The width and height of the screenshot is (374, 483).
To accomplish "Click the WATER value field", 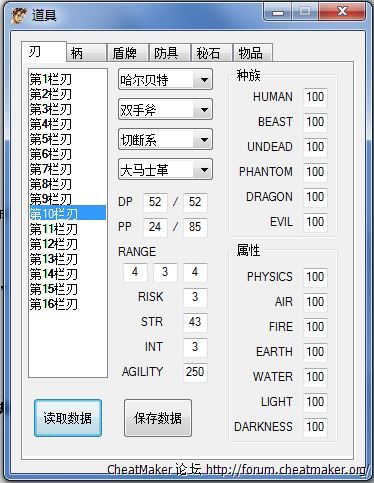I will (315, 377).
